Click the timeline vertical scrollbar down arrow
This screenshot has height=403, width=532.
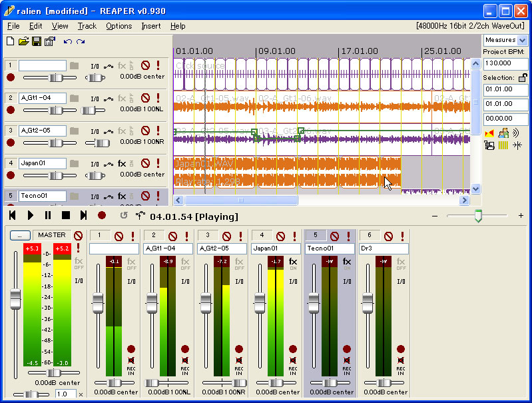pos(475,189)
